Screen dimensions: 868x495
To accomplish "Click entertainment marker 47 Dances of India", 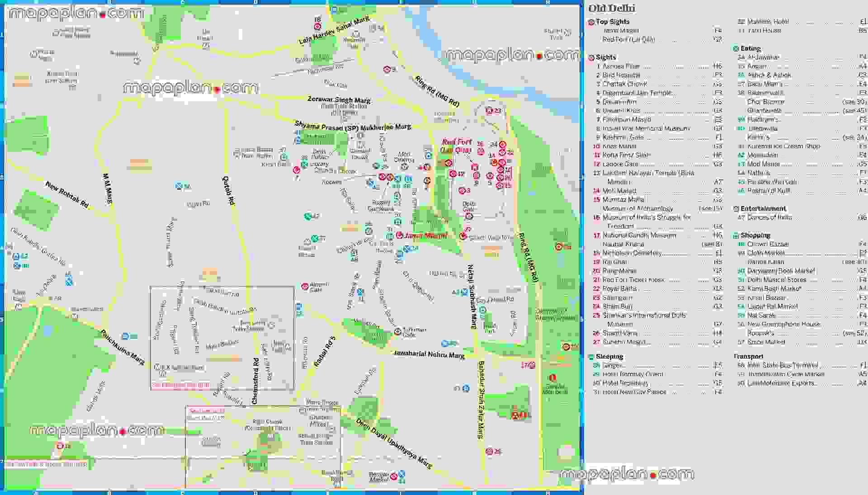I will (x=466, y=388).
